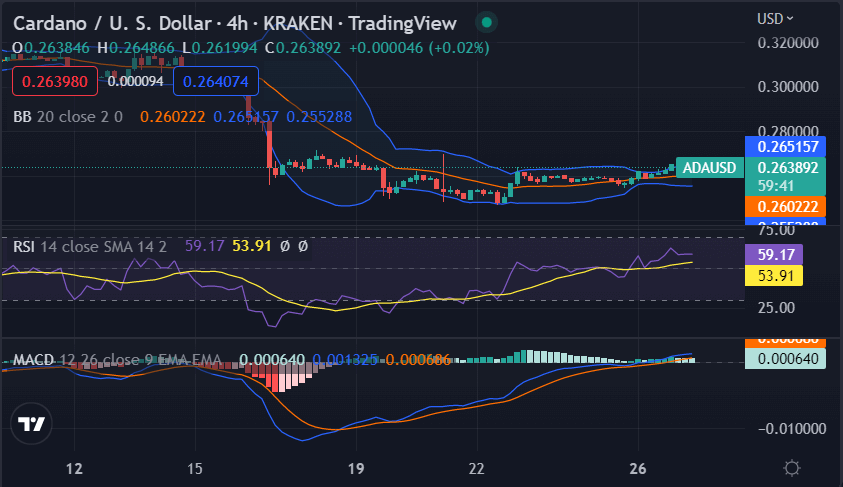
Task: Open the USD currency dropdown
Action: (775, 19)
